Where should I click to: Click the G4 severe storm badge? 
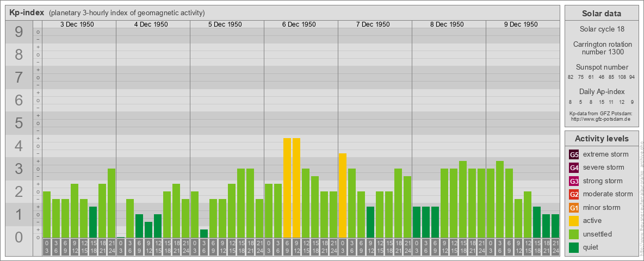(x=574, y=167)
